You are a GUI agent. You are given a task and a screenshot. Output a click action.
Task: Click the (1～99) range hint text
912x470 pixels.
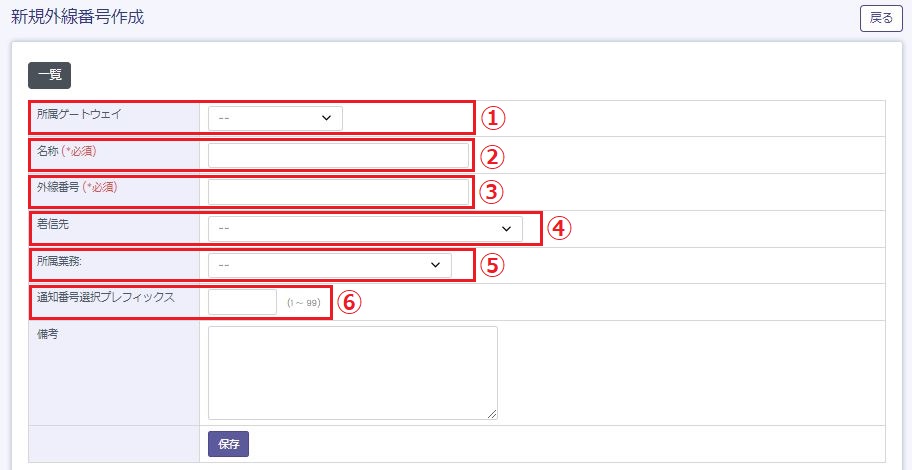[x=303, y=303]
